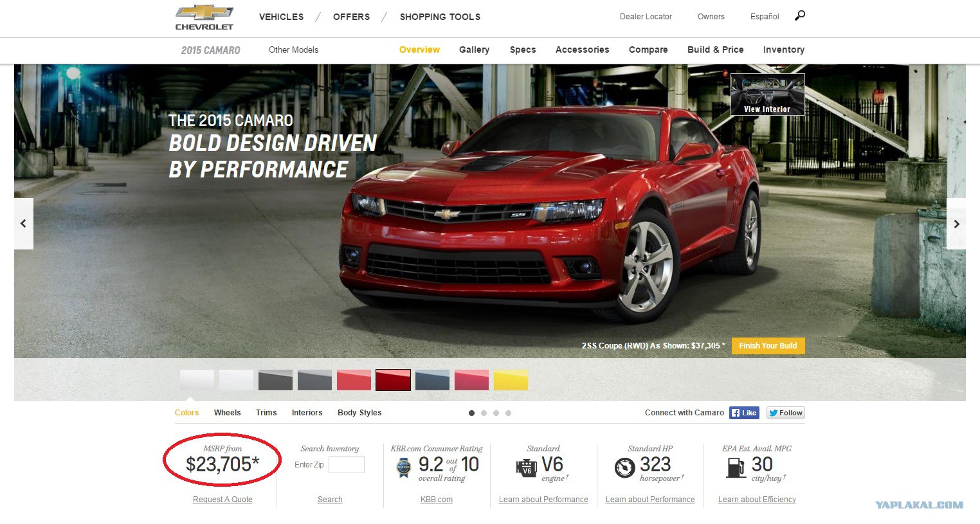980x524 pixels.
Task: Choose the leftmost white color swatch
Action: (197, 380)
